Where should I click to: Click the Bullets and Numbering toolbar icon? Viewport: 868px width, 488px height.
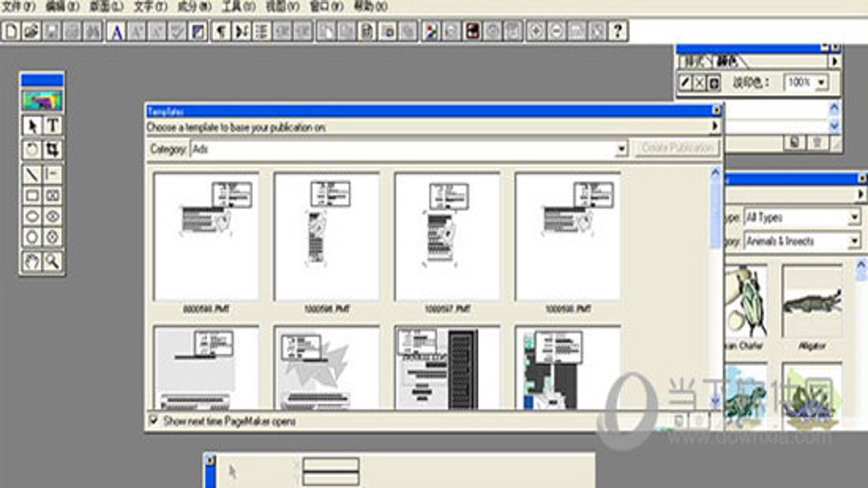(262, 31)
